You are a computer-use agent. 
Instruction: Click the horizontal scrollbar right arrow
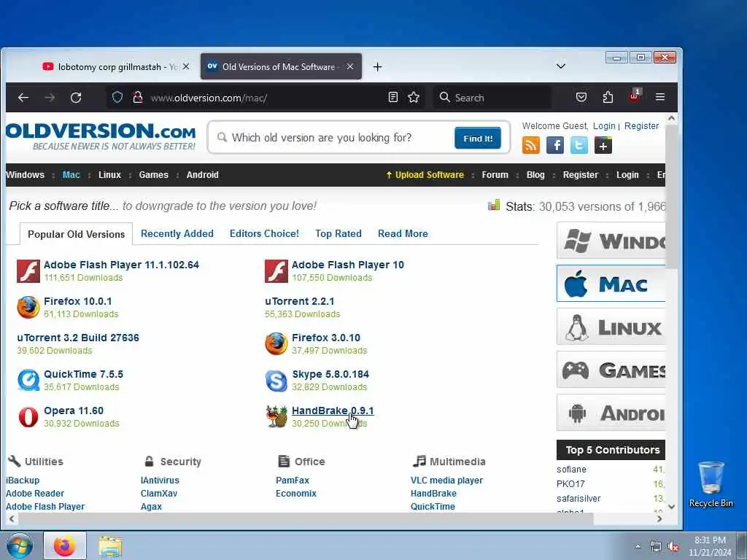(x=659, y=519)
